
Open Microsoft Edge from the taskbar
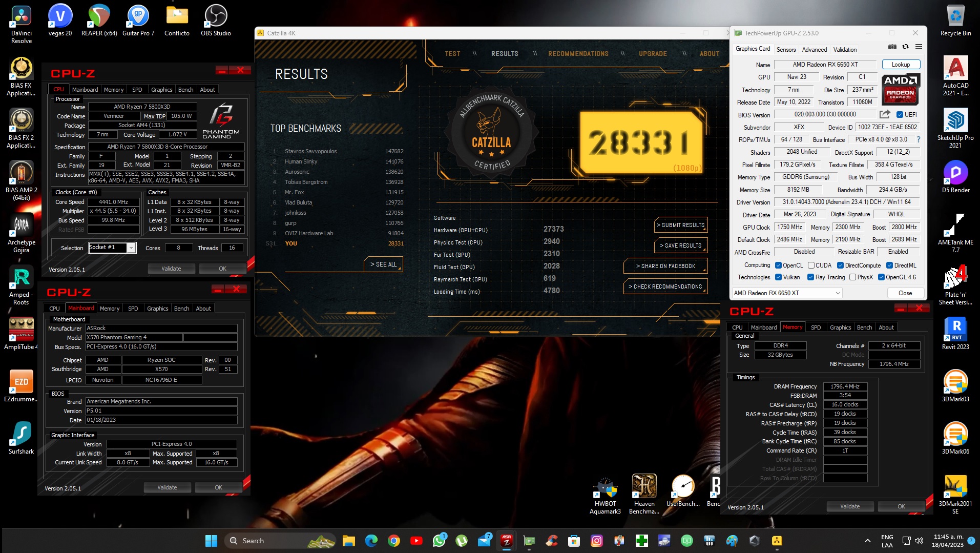click(371, 541)
